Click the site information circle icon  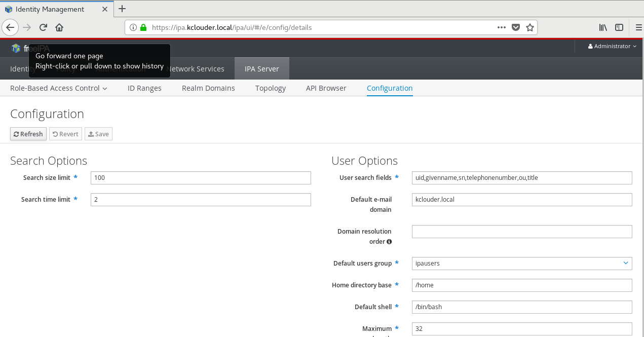pyautogui.click(x=133, y=27)
